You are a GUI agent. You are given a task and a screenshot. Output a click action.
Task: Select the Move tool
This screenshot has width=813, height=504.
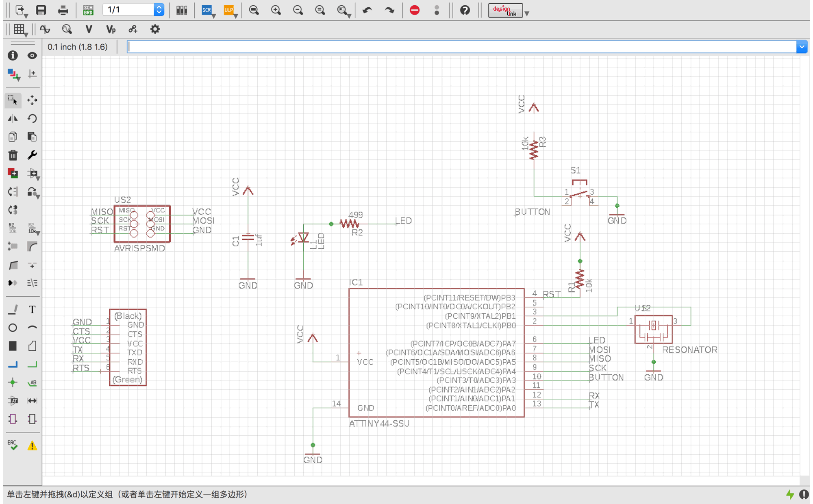coord(32,100)
